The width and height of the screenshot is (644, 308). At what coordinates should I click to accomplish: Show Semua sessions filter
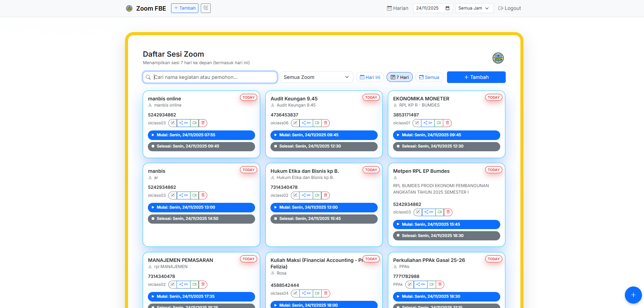(429, 77)
